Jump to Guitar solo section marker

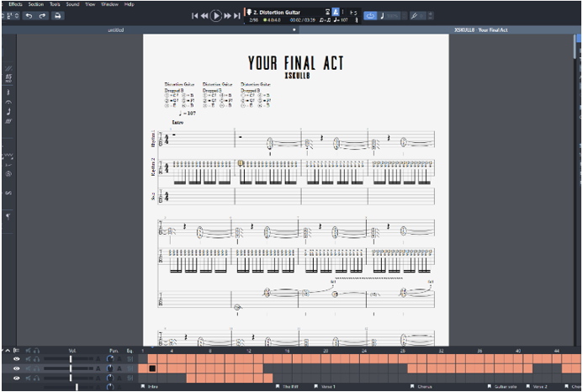[502, 387]
